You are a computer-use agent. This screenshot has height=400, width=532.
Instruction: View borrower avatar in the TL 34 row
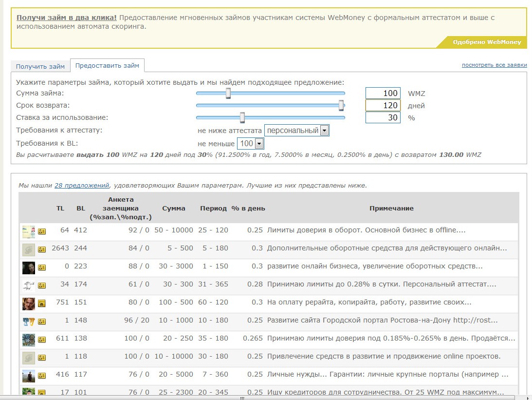(29, 286)
